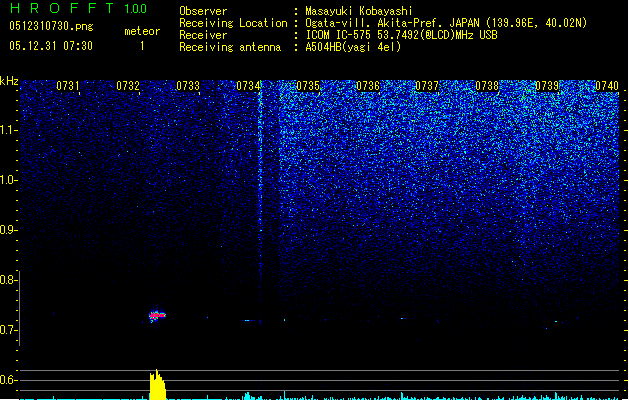Click the 0736 time marker

368,86
